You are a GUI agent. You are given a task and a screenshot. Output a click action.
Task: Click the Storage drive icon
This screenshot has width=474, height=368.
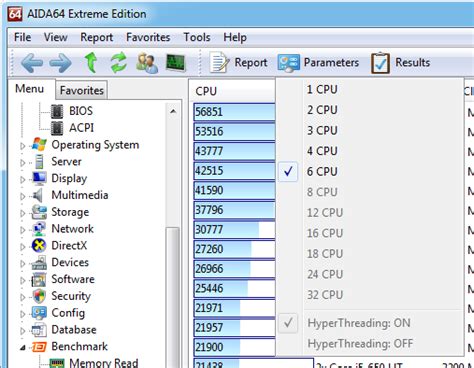pyautogui.click(x=39, y=212)
